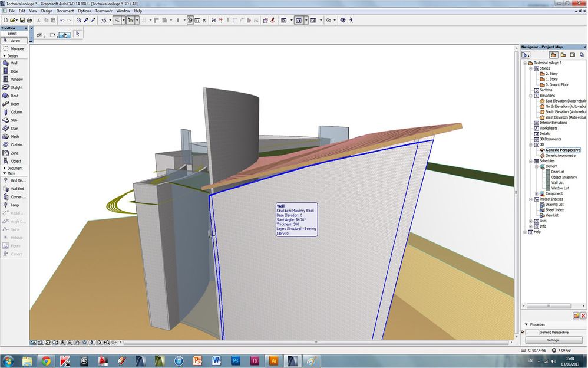
Task: Select the Door tool
Action: tap(14, 71)
